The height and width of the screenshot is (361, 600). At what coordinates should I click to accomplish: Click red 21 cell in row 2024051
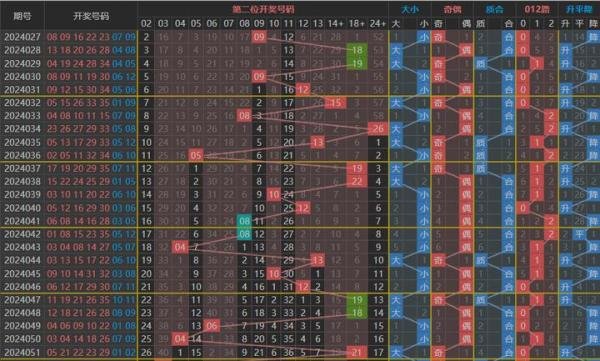click(357, 352)
